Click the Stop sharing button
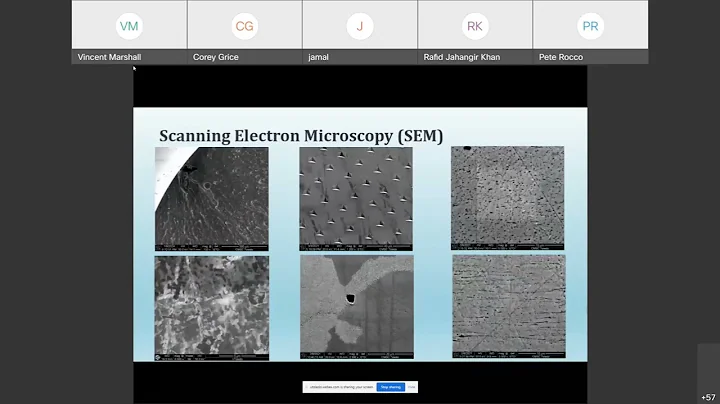Viewport: 720px width, 404px height. tap(390, 387)
